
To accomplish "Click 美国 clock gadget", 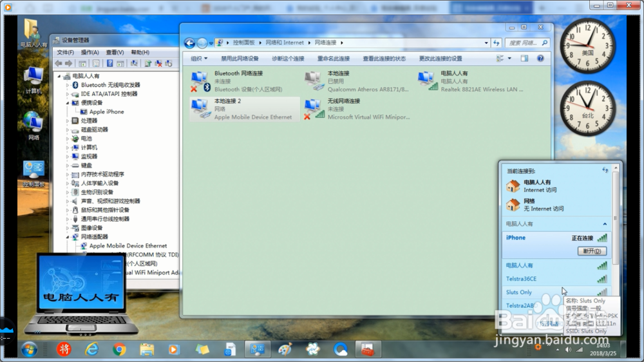I will (588, 46).
